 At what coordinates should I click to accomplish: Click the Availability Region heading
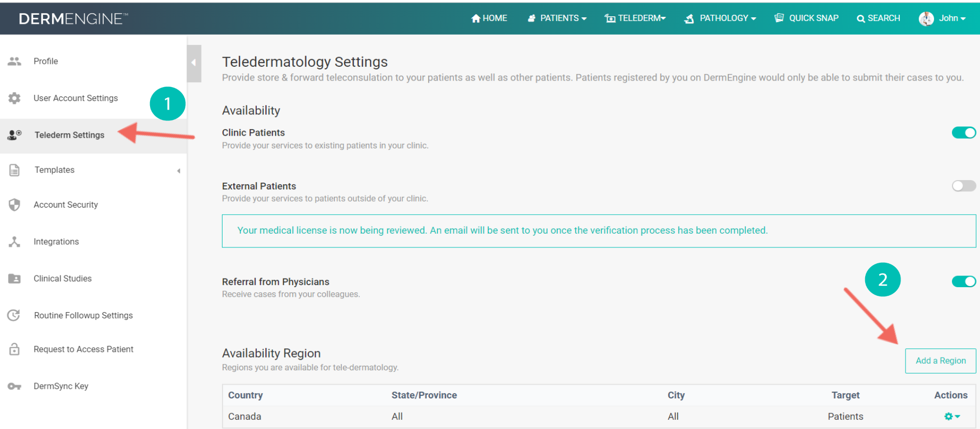(x=271, y=353)
